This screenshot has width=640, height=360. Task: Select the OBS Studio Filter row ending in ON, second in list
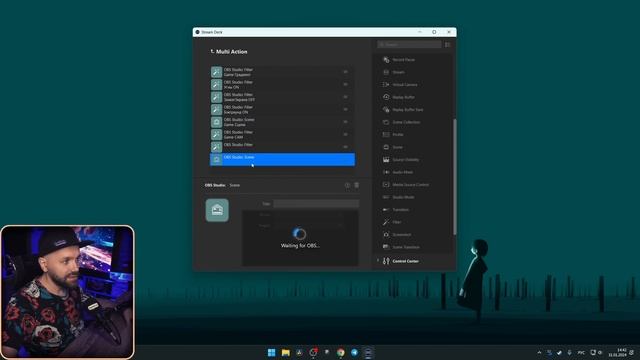282,84
